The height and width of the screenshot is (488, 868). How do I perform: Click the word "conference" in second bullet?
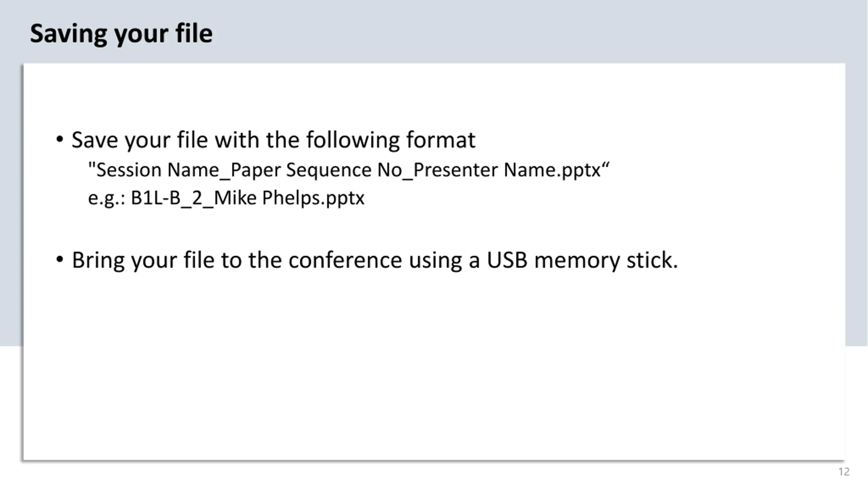pos(345,260)
